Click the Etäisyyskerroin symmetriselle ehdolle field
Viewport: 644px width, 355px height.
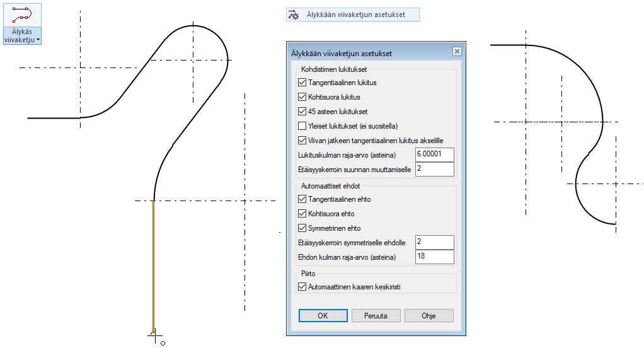pos(435,242)
